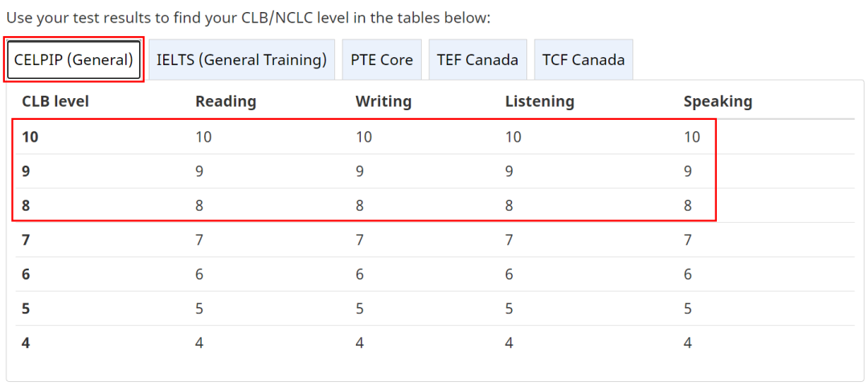Click Listening score 4 cell
Image resolution: width=868 pixels, height=386 pixels.
[x=510, y=343]
